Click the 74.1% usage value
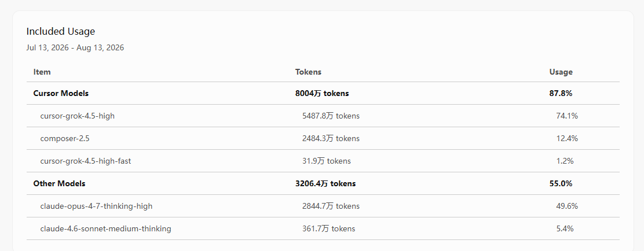The width and height of the screenshot is (644, 251). 567,116
